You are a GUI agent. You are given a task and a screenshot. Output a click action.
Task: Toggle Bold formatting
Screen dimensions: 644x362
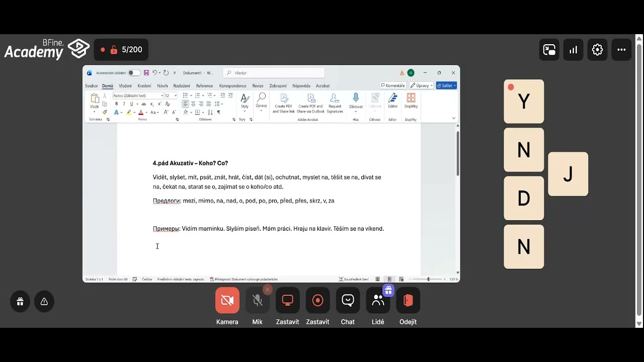click(x=116, y=104)
